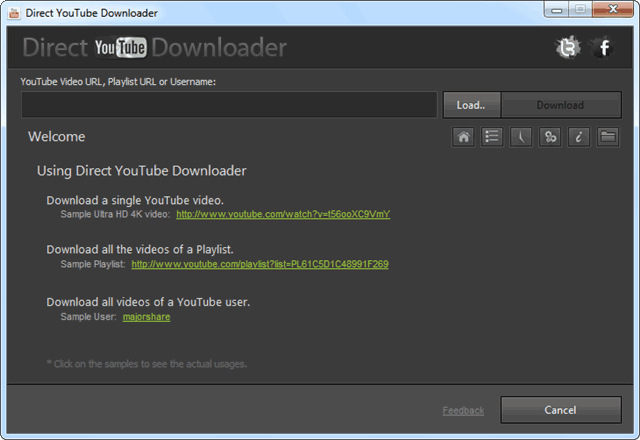640x440 pixels.
Task: Click the "Sample Playlist:" label
Action: point(93,264)
